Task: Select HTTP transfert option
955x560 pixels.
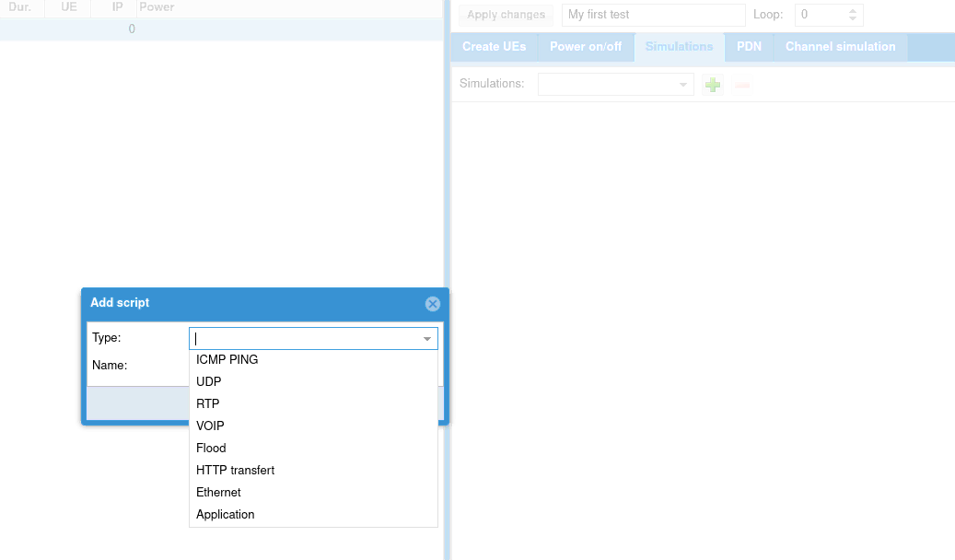Action: click(x=236, y=471)
